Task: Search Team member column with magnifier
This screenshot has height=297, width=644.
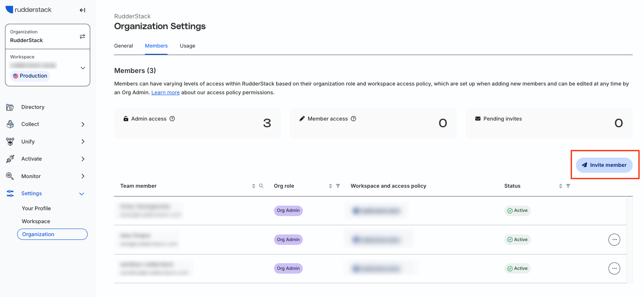Action: pos(261,186)
